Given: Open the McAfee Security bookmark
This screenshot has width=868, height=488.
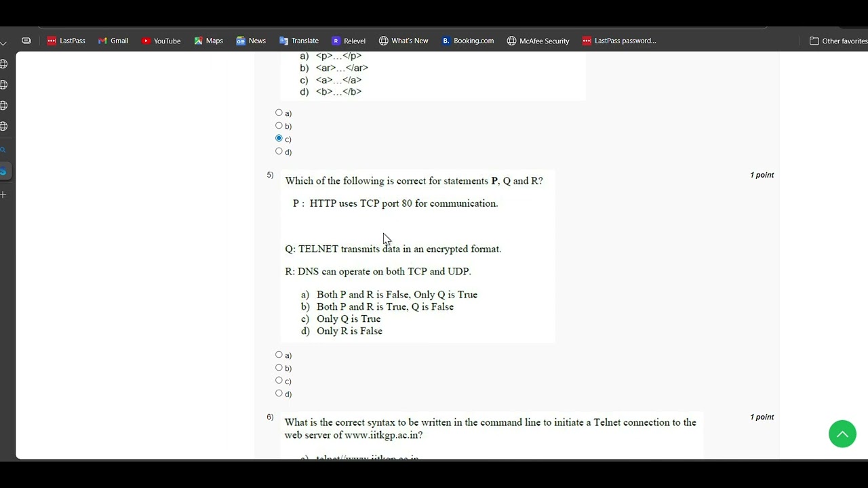Looking at the screenshot, I should 538,41.
